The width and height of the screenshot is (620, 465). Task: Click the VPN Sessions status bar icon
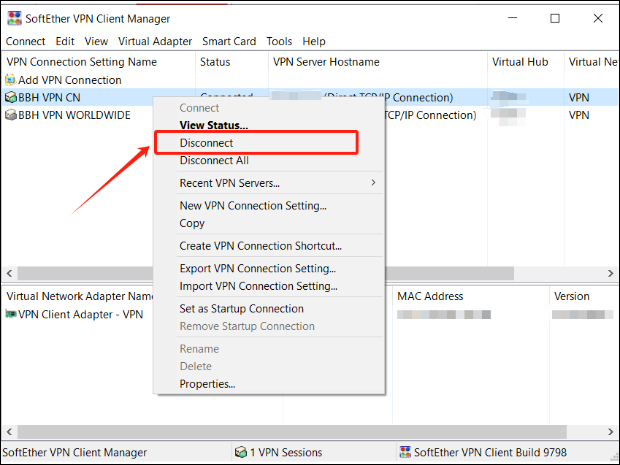pyautogui.click(x=241, y=452)
